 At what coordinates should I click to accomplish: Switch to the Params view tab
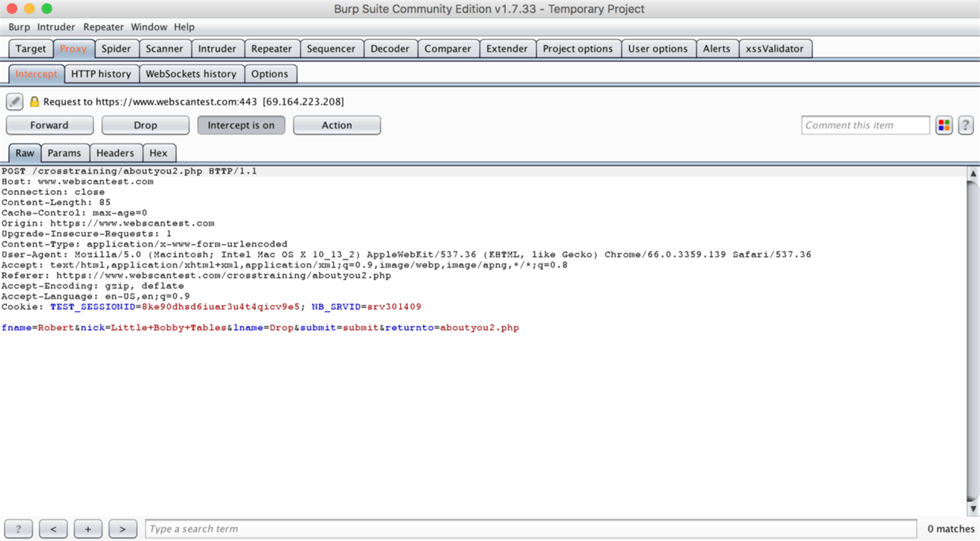pyautogui.click(x=64, y=153)
